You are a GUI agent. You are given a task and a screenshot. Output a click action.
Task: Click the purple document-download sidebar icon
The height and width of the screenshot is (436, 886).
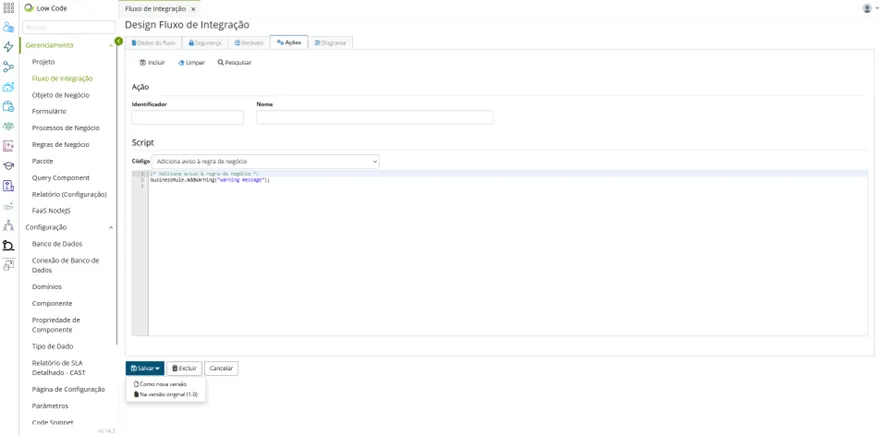tap(8, 146)
